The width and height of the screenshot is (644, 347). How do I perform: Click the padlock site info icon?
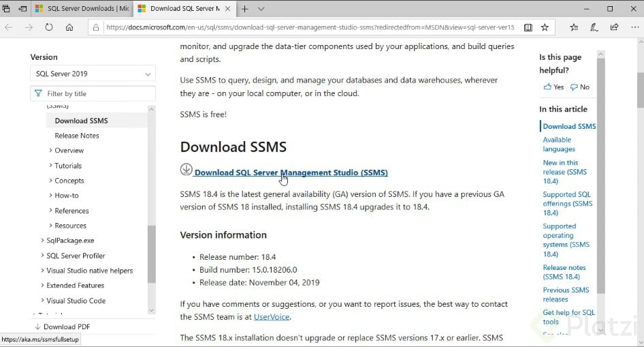tap(96, 27)
